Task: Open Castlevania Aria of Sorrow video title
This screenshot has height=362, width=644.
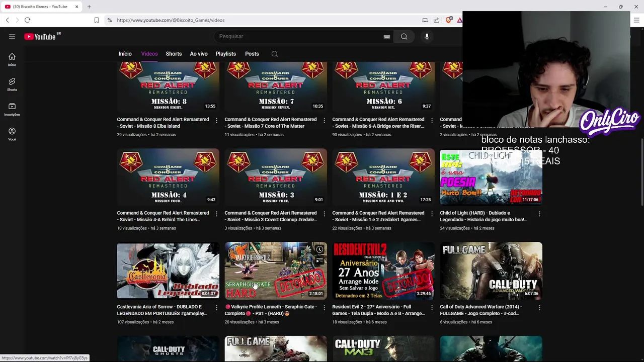Action: pos(162,310)
